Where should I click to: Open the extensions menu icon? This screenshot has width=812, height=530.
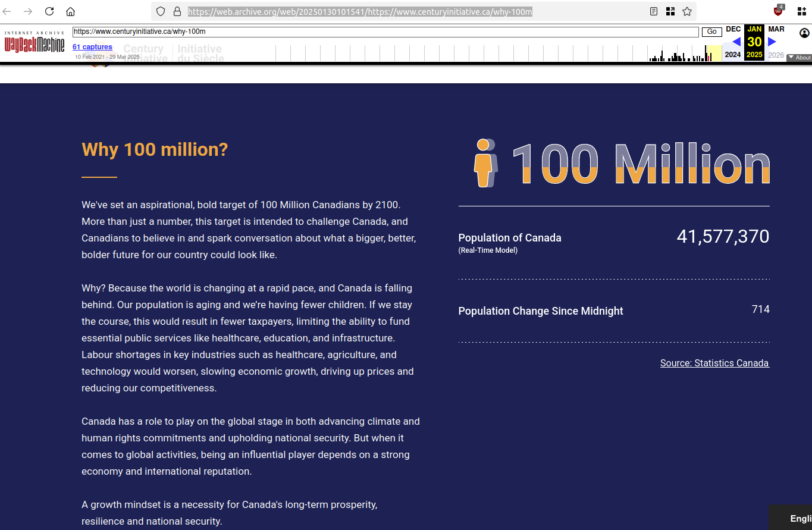coord(801,11)
